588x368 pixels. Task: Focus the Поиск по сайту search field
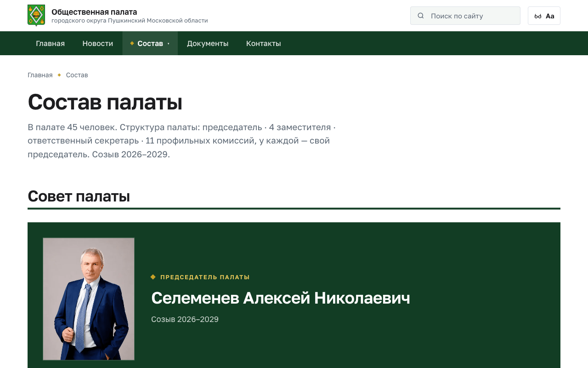465,16
